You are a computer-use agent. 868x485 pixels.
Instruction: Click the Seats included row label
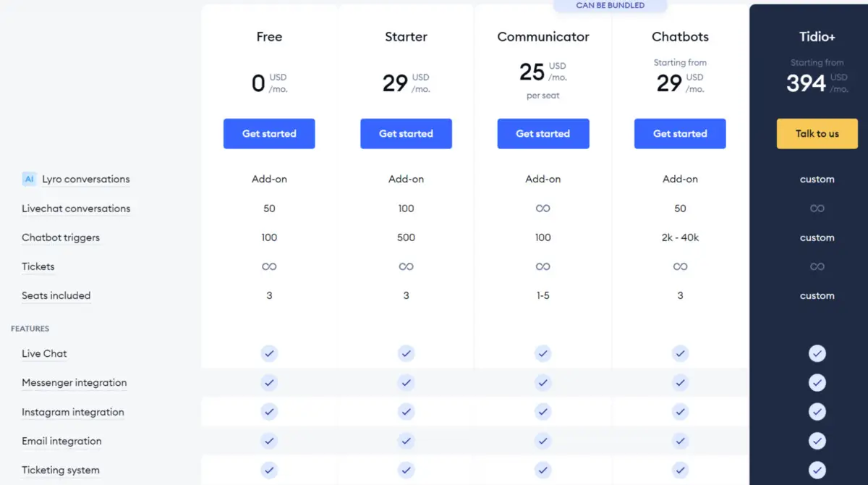click(x=56, y=295)
